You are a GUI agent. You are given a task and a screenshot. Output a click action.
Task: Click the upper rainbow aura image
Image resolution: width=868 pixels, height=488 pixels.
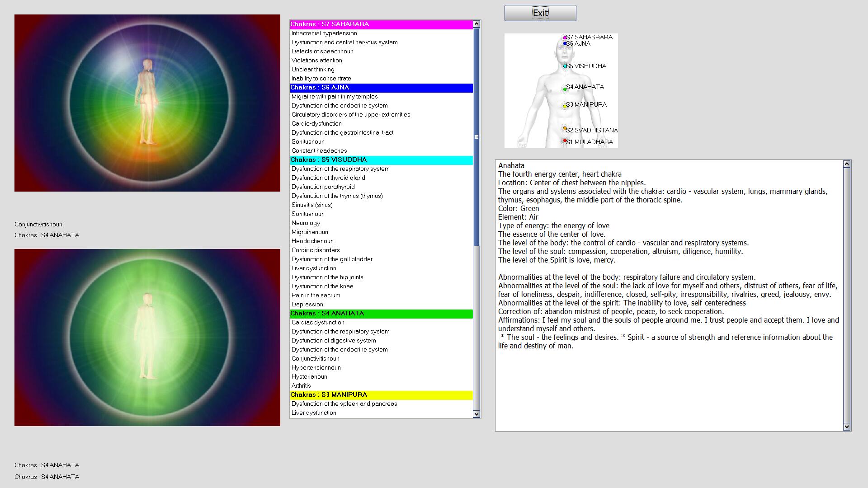pos(147,103)
